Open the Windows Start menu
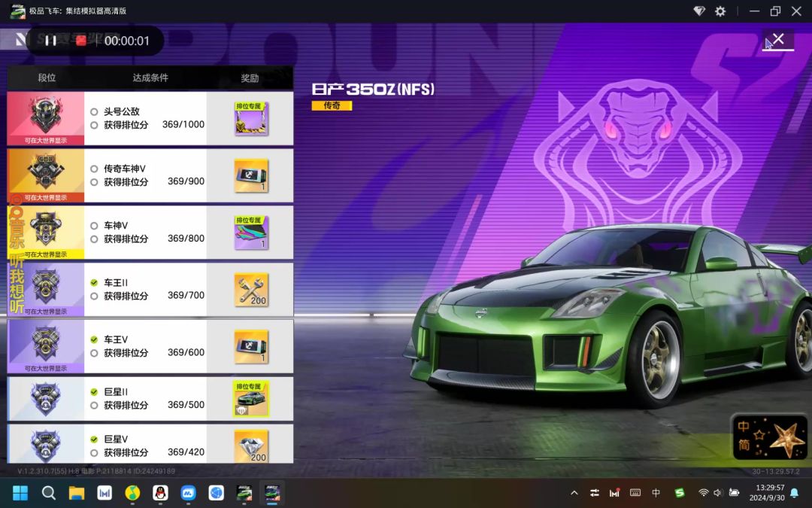This screenshot has width=812, height=508. pos(20,492)
